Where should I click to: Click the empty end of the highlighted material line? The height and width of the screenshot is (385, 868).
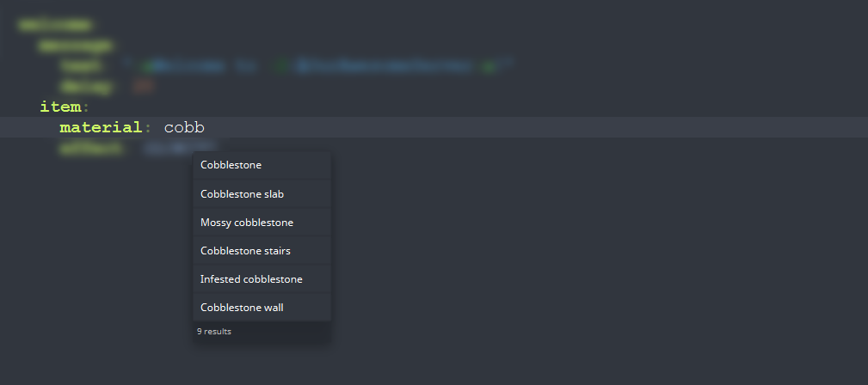(x=536, y=127)
